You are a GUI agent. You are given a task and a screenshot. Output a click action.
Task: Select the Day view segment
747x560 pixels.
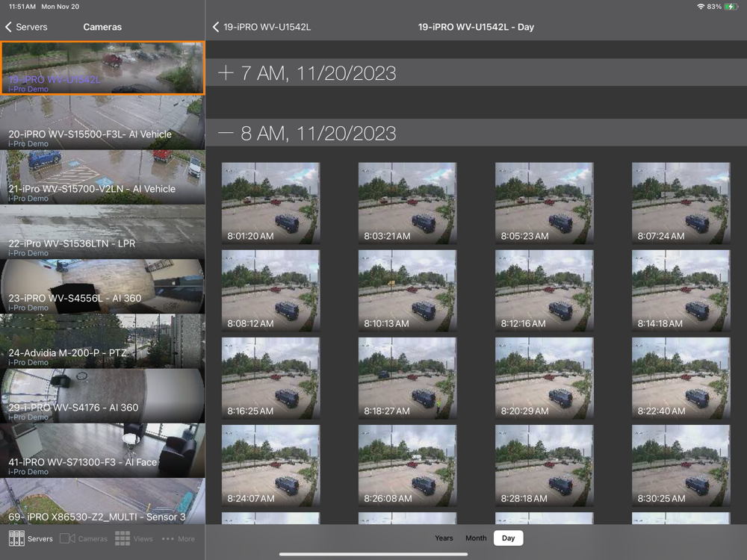click(x=508, y=538)
